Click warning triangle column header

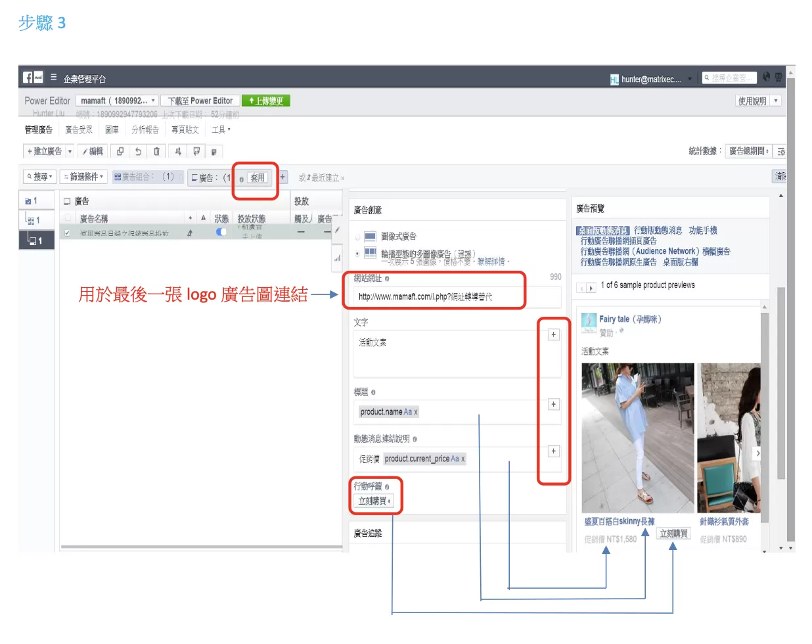click(203, 218)
